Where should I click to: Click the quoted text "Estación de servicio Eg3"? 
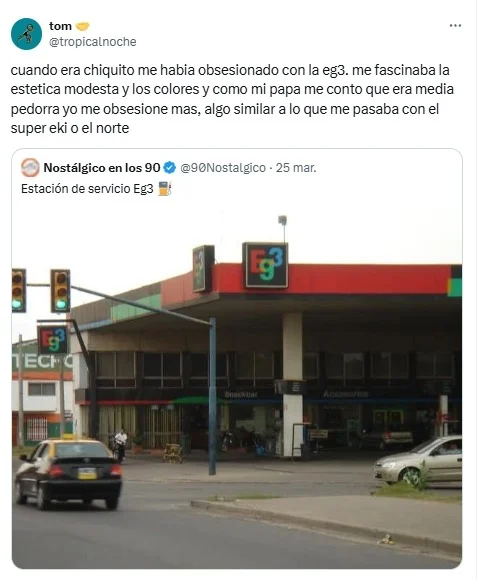[x=87, y=189]
